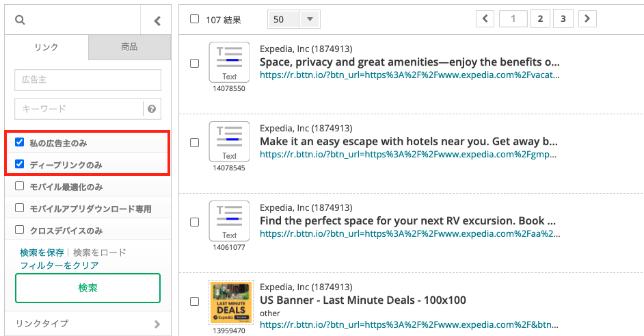Collapse the filter sidebar with left chevron
This screenshot has height=336, width=644.
coord(157,21)
